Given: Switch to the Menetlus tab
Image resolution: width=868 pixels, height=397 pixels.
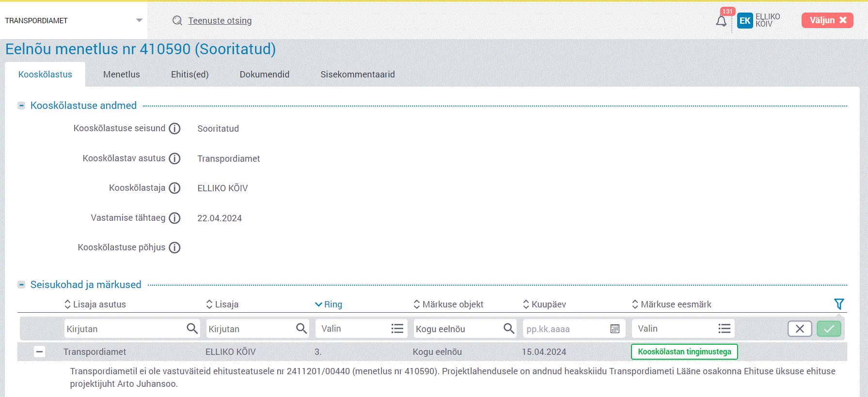Looking at the screenshot, I should 122,75.
